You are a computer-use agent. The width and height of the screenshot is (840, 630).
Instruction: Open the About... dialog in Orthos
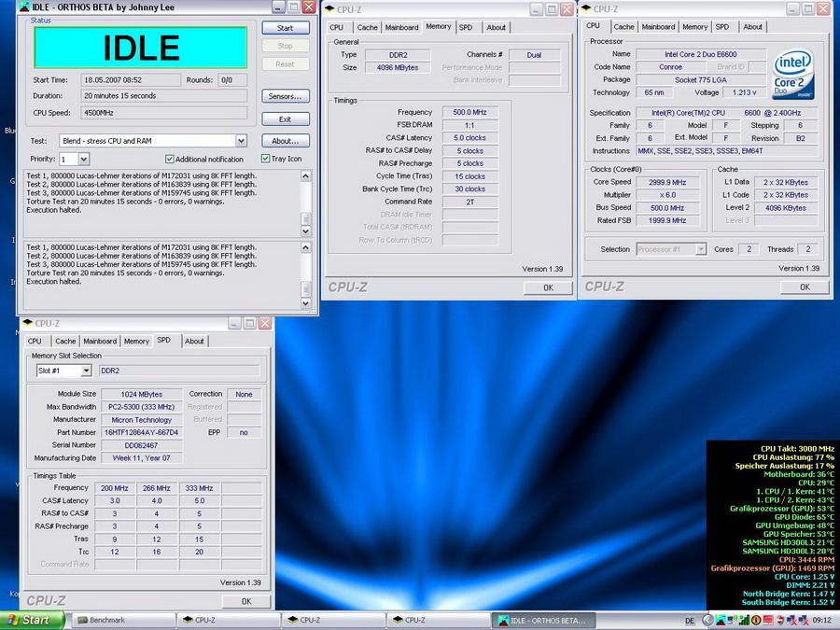(x=286, y=141)
